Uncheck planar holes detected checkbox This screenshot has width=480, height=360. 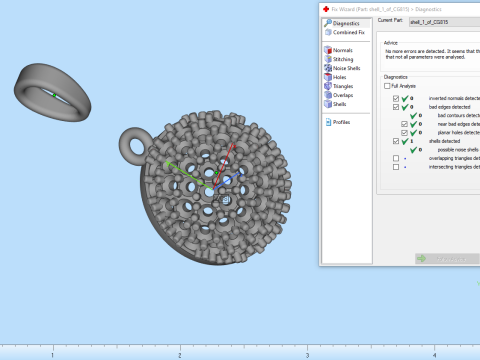[x=404, y=133]
